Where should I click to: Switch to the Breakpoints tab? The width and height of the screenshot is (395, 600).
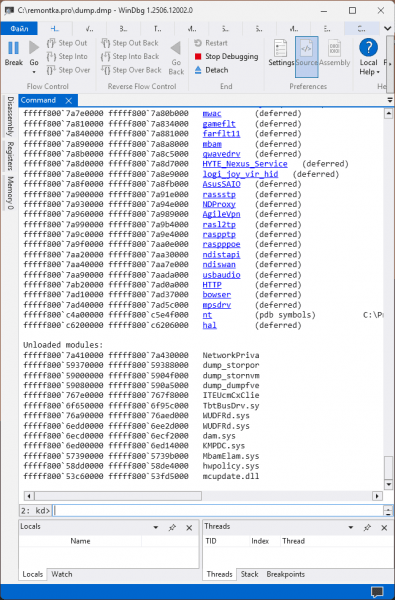[286, 574]
